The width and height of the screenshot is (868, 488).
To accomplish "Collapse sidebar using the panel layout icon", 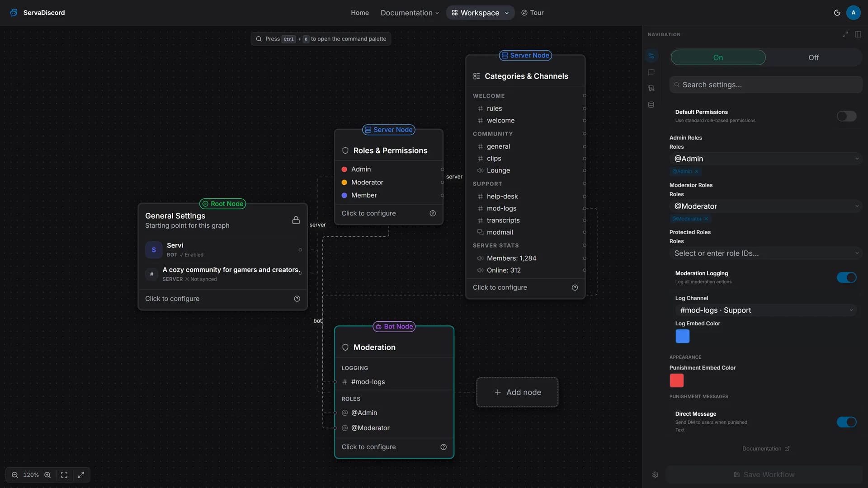I will click(x=858, y=34).
